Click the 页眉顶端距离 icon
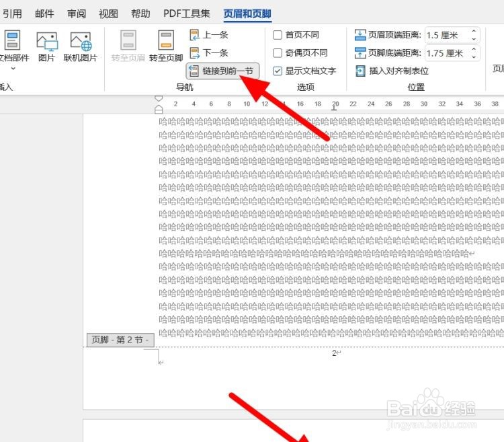The height and width of the screenshot is (442, 504). [360, 35]
